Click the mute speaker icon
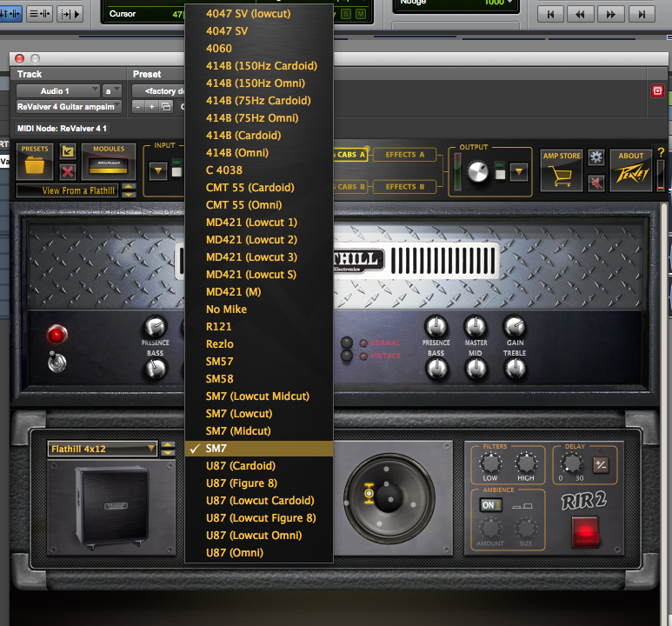Screen dimensions: 672x626 pyautogui.click(x=595, y=183)
